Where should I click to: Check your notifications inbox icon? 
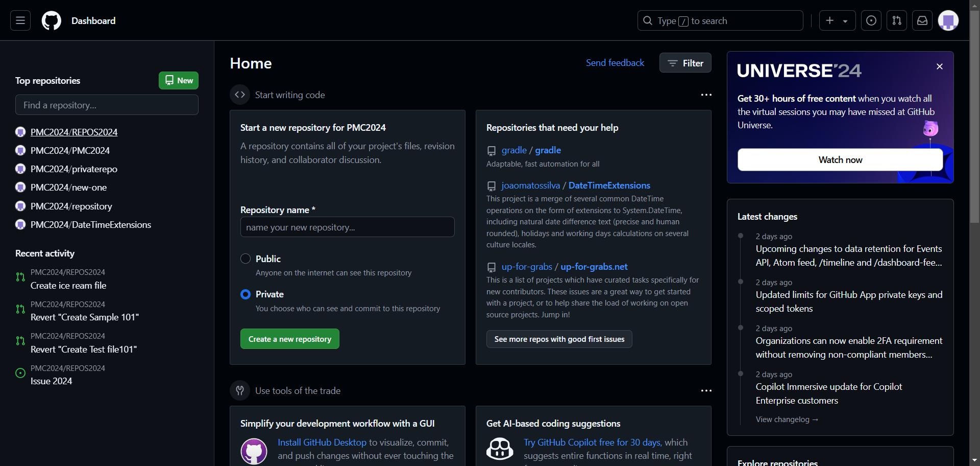tap(922, 20)
